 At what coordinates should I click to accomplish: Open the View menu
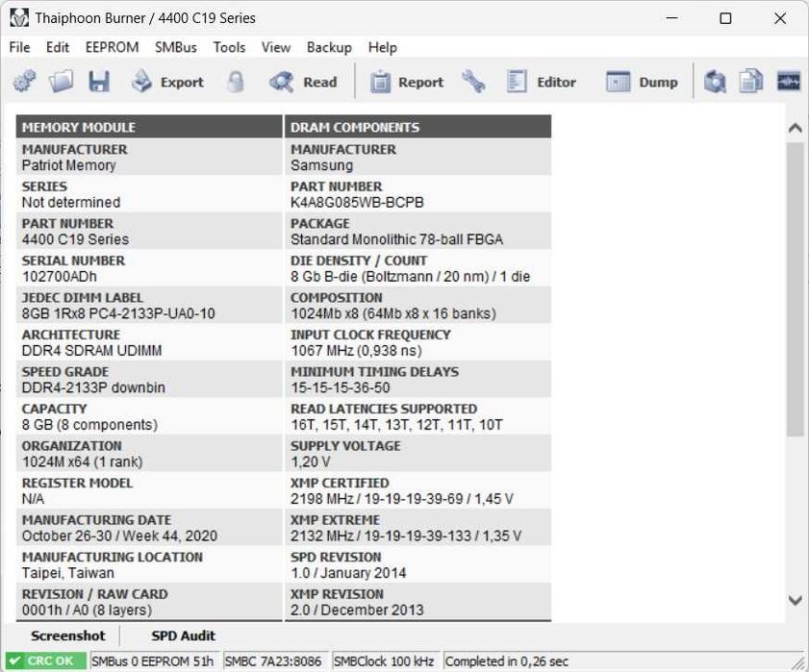coord(276,47)
